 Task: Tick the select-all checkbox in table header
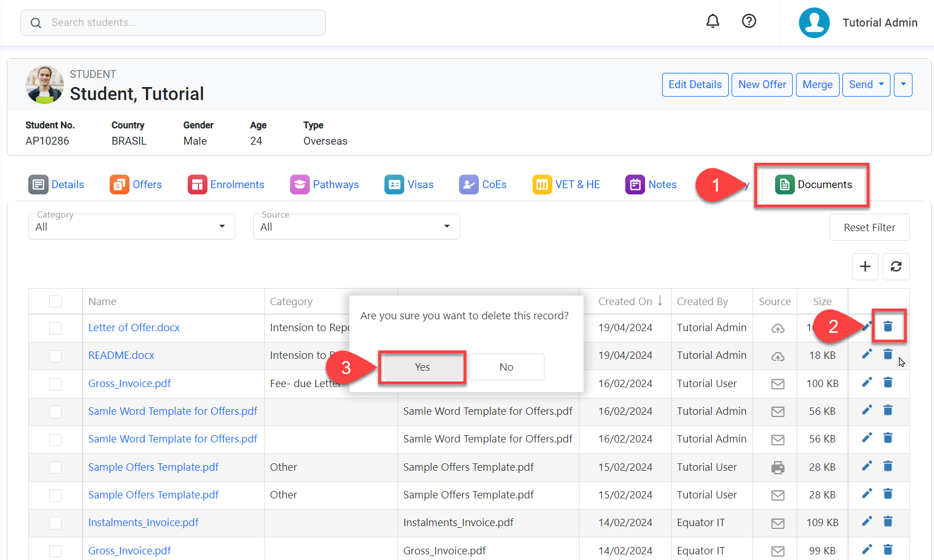(x=55, y=301)
